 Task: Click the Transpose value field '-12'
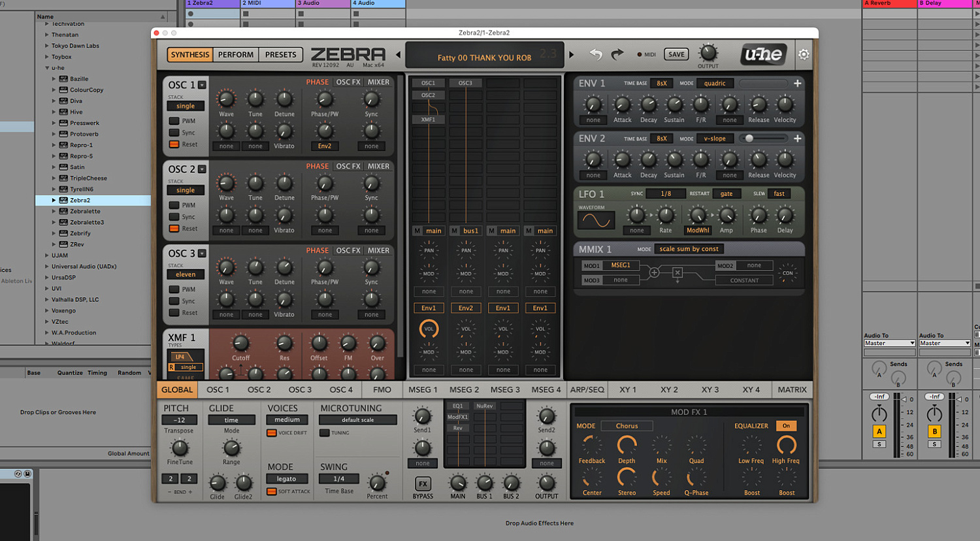pyautogui.click(x=179, y=420)
